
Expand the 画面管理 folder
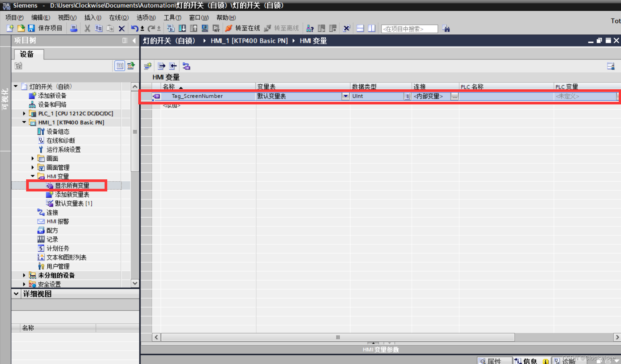(33, 168)
